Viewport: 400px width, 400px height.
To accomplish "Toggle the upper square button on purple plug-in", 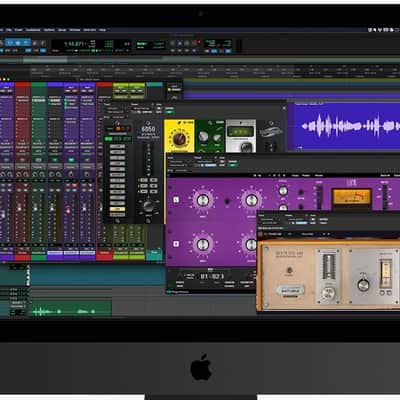I will pyautogui.click(x=176, y=200).
